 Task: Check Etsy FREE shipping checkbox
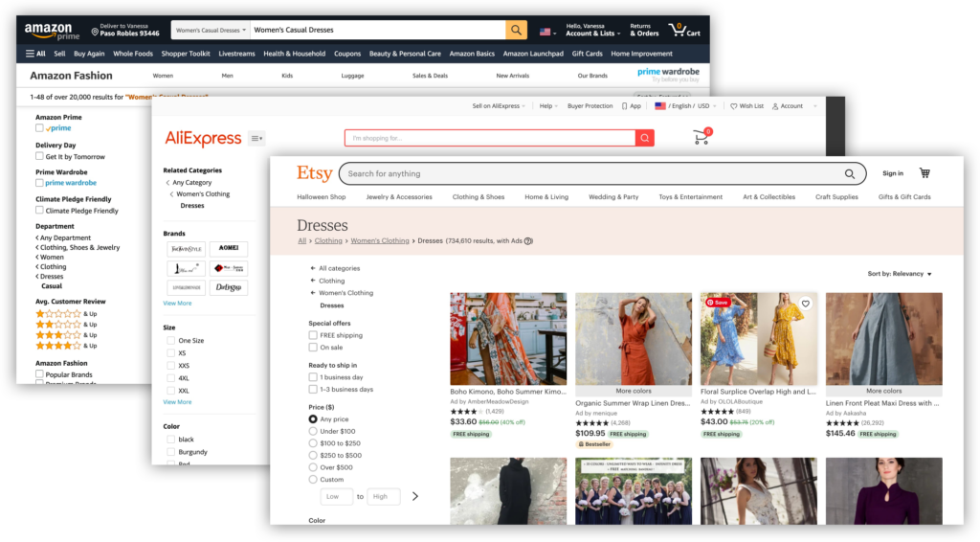(x=313, y=336)
